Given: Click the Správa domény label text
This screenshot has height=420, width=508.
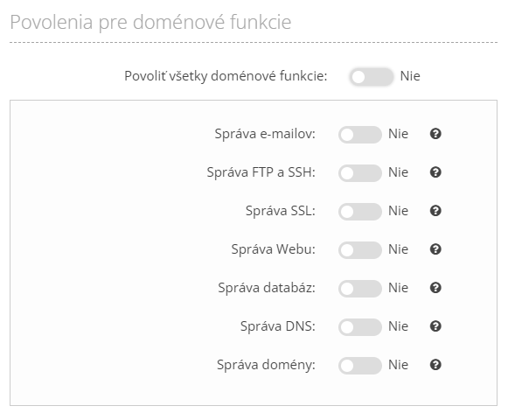Looking at the screenshot, I should click(266, 365).
